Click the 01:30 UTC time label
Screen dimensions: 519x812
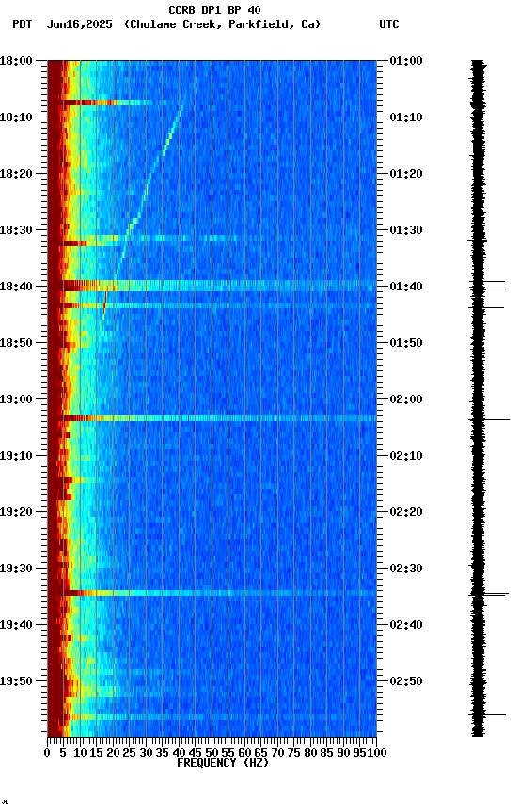pos(406,230)
